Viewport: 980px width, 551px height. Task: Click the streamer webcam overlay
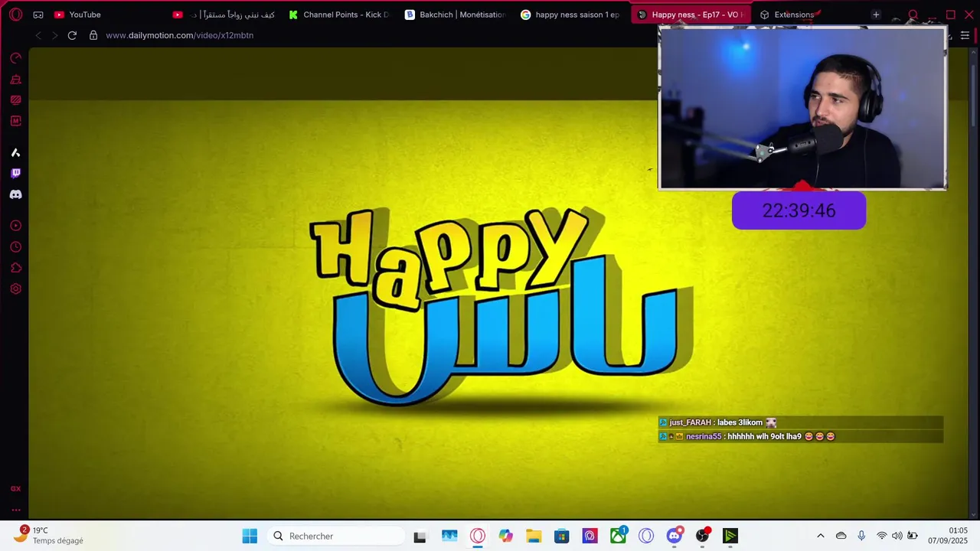tap(802, 108)
